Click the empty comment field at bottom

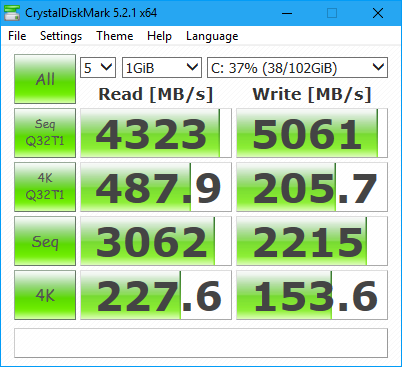[x=201, y=343]
